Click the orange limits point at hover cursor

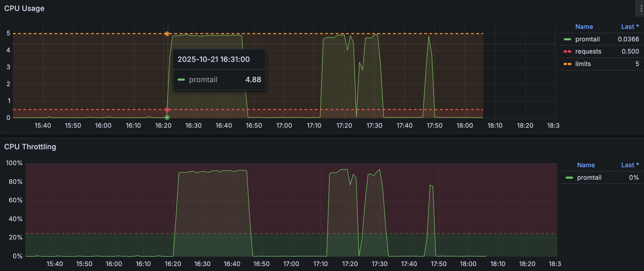167,34
